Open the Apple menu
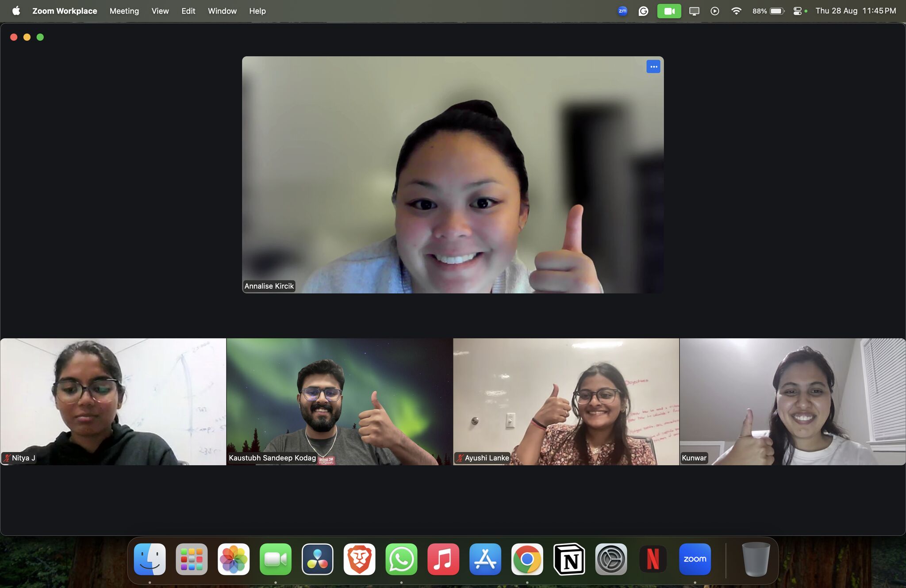The height and width of the screenshot is (588, 906). 16,11
